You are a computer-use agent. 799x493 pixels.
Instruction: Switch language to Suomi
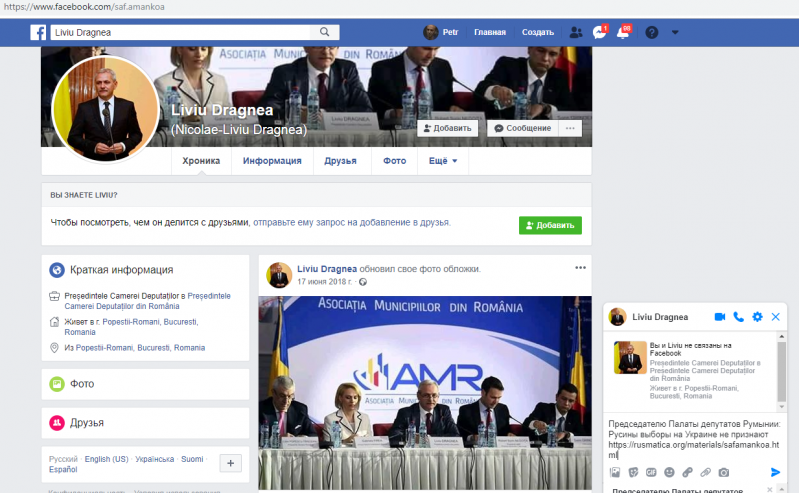click(x=192, y=459)
